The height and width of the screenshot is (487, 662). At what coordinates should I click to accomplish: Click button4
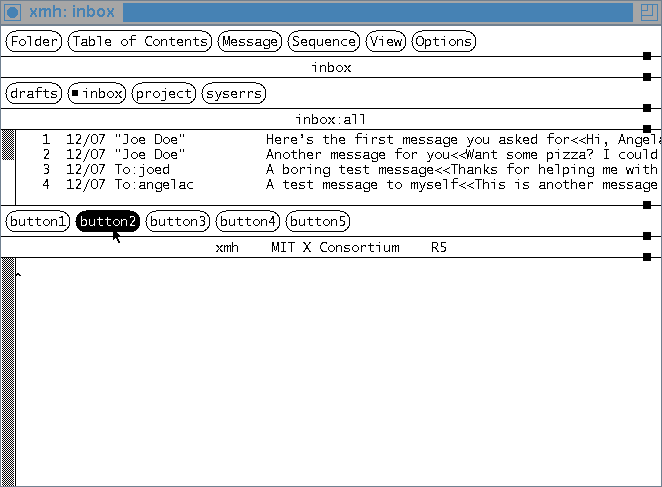247,221
